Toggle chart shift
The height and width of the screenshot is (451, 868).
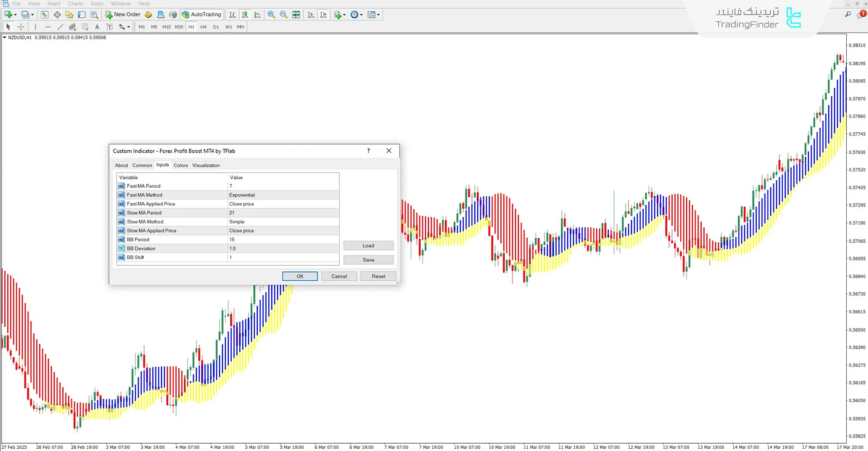[x=324, y=14]
